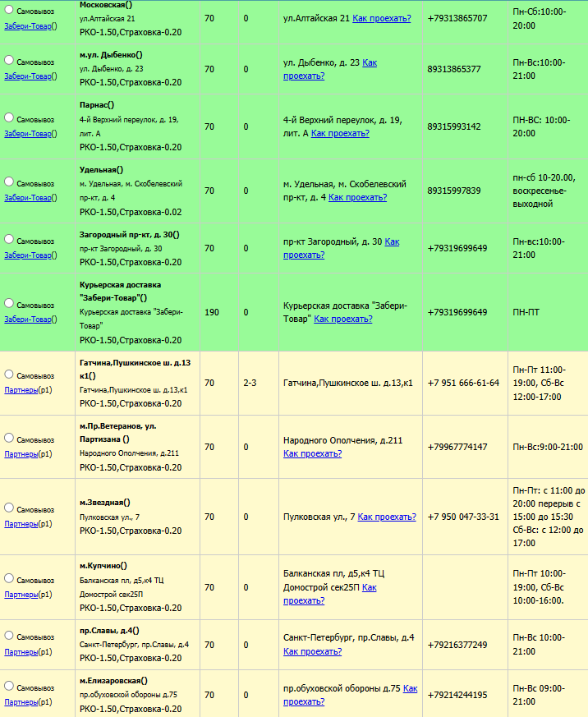
Task: Select the пр.Славы pickup radio button
Action: 9,635
